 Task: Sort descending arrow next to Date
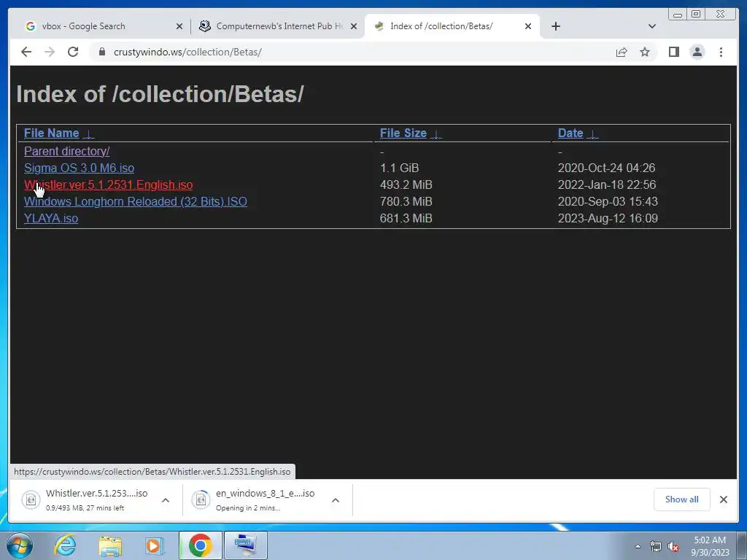pos(592,134)
